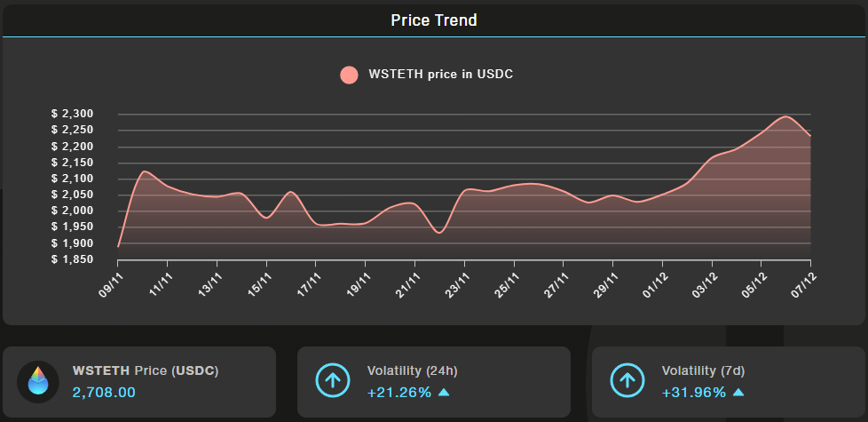This screenshot has height=422, width=868.
Task: Click the 2,708.00 WSTETH price value
Action: [x=104, y=392]
